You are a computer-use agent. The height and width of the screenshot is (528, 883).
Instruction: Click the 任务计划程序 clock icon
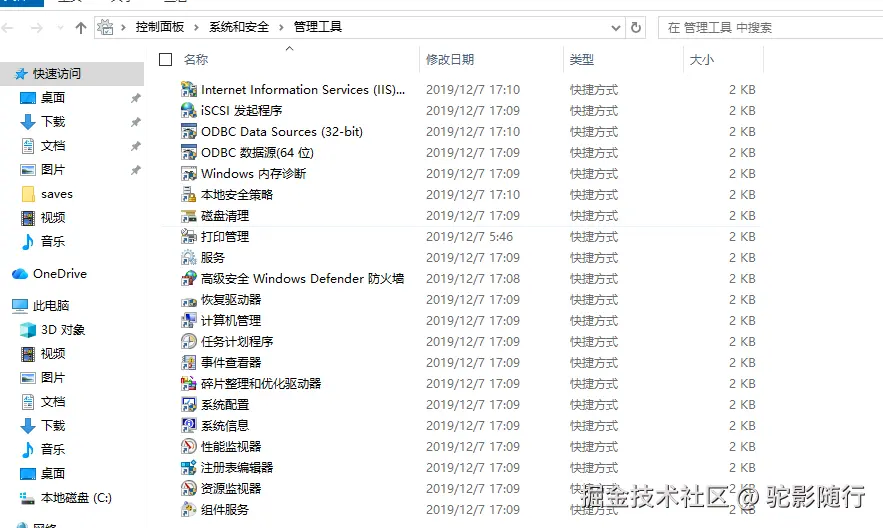point(189,342)
